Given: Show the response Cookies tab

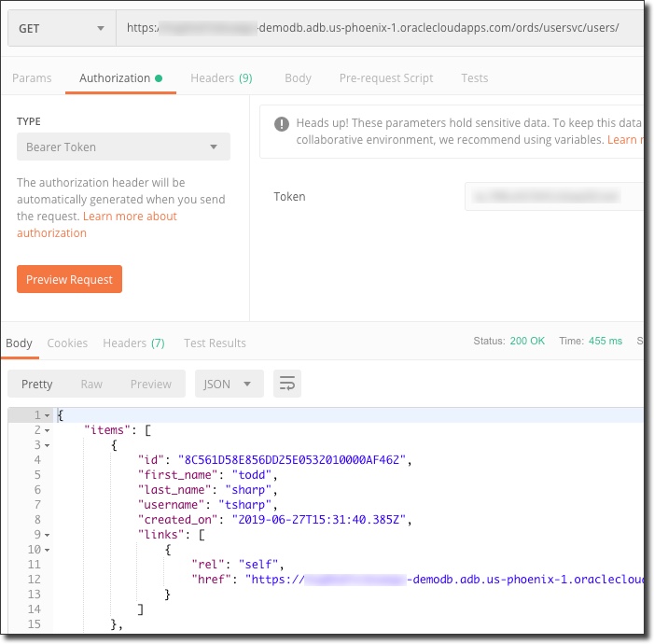Looking at the screenshot, I should (67, 343).
